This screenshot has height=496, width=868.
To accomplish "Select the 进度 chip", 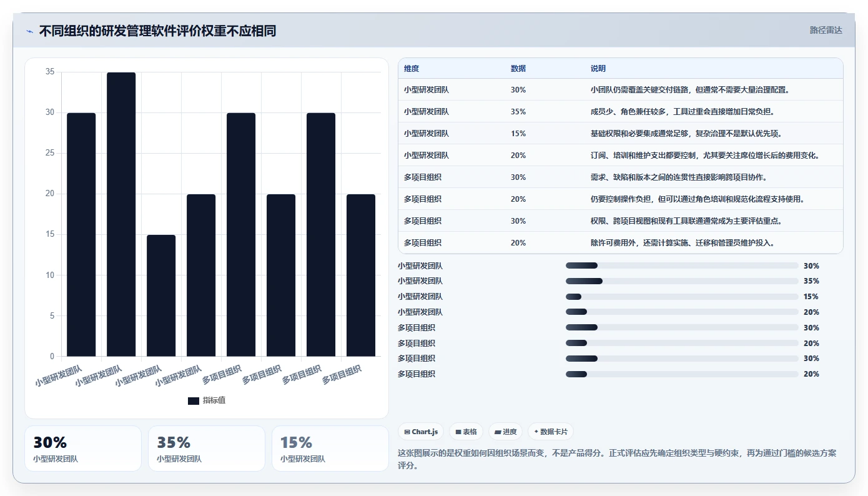I will [x=505, y=432].
